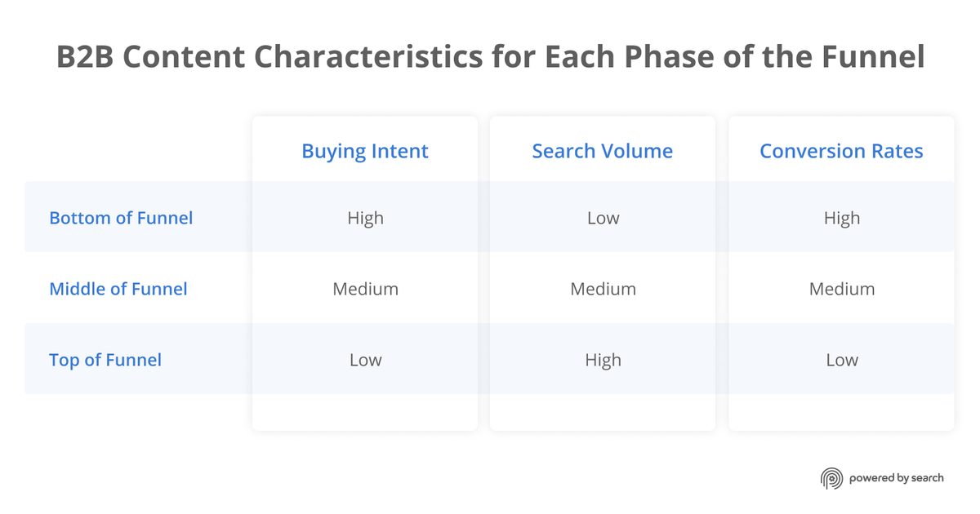Select the Conversion Rates column header
This screenshot has width=980, height=514.
(x=841, y=151)
